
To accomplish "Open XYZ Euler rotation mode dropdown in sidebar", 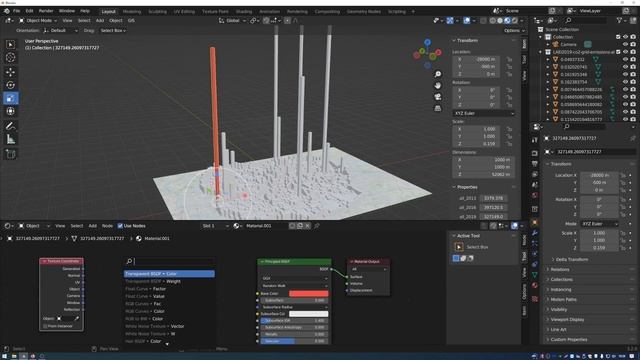I will click(x=483, y=113).
